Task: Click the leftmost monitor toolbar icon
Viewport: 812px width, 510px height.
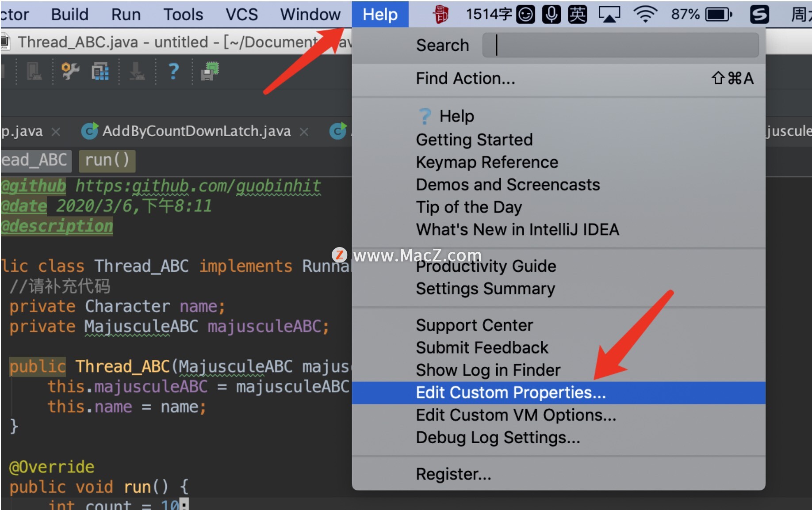Action: [34, 71]
